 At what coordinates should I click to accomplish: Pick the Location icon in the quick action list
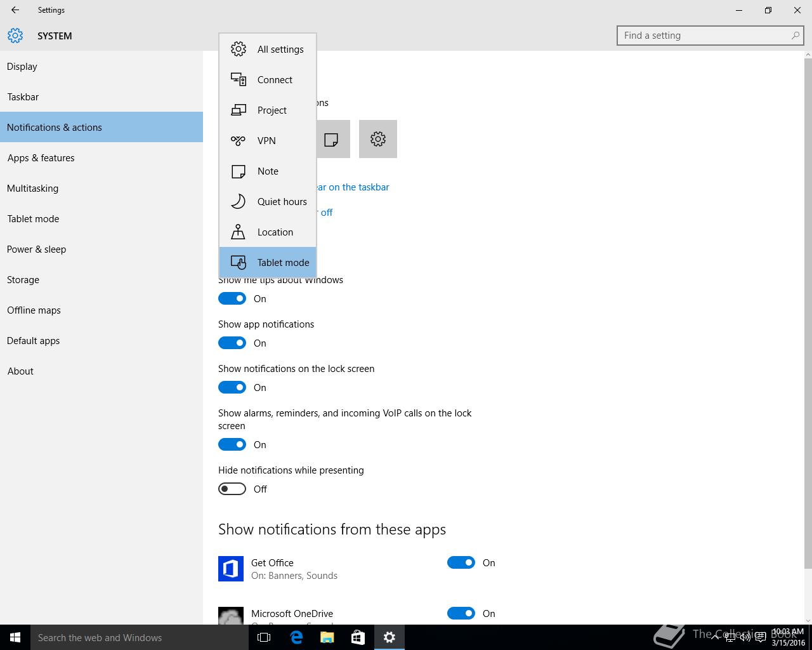239,232
